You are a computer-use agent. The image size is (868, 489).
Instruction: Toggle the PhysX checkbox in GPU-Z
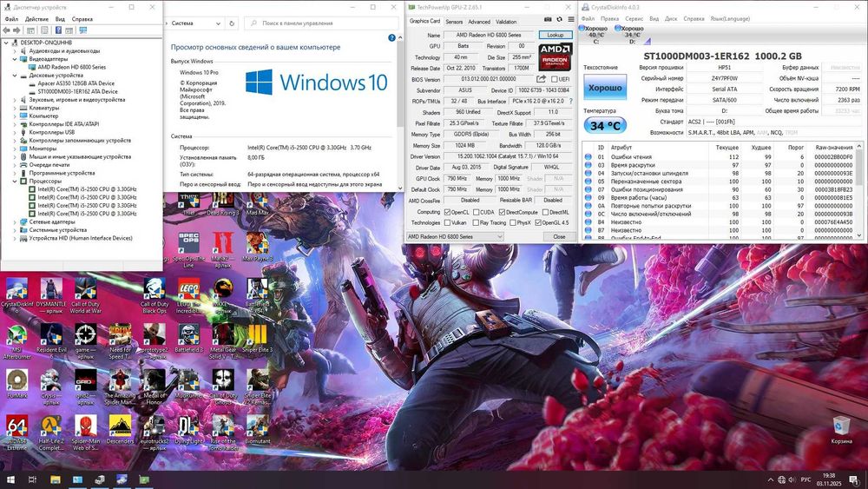click(513, 222)
